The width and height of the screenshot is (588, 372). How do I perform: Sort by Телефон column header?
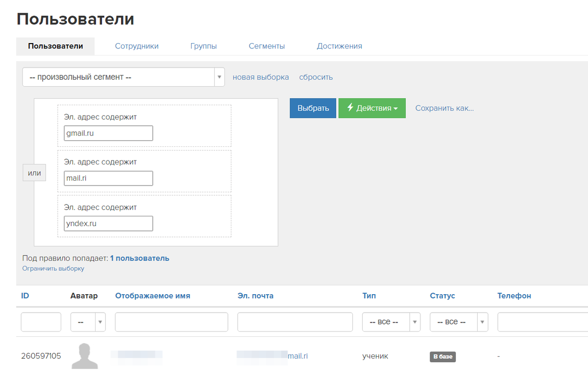[x=514, y=296]
